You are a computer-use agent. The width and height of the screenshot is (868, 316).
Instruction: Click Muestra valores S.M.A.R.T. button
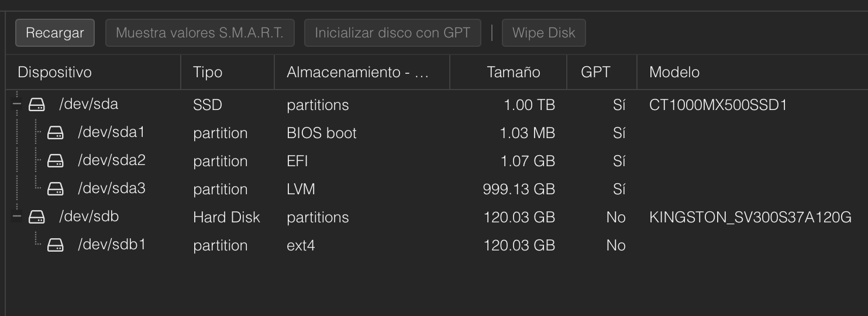pyautogui.click(x=199, y=33)
